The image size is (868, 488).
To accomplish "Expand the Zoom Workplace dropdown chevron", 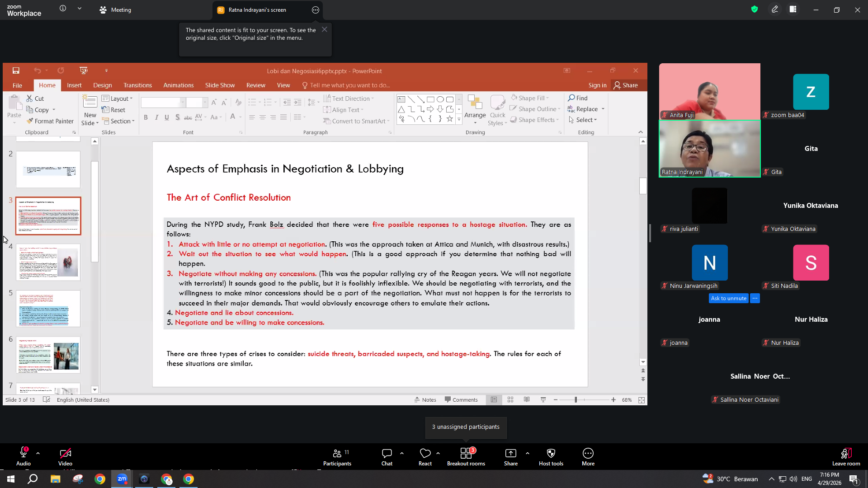I will [80, 8].
